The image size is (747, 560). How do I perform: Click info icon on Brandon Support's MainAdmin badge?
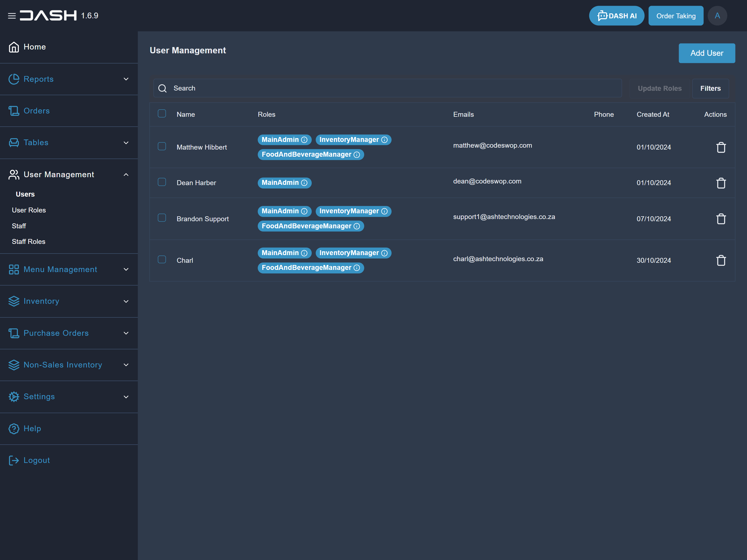[304, 211]
